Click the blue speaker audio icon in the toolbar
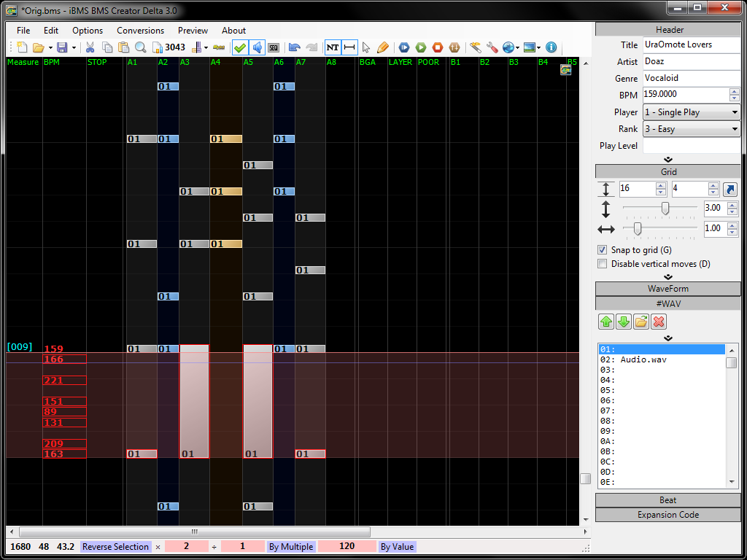 click(x=258, y=47)
